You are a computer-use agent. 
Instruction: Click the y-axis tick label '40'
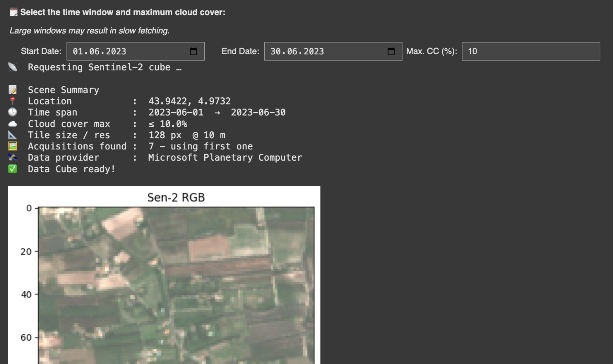(x=26, y=294)
